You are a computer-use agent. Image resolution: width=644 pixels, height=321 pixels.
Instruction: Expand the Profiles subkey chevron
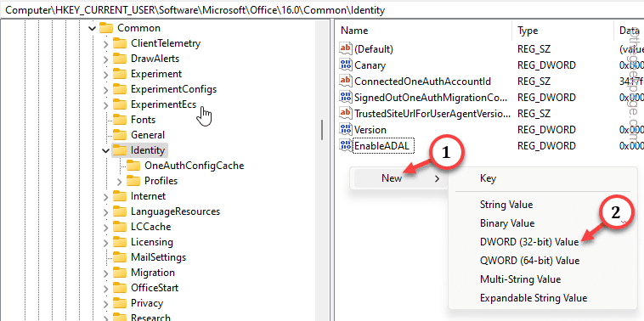[120, 181]
